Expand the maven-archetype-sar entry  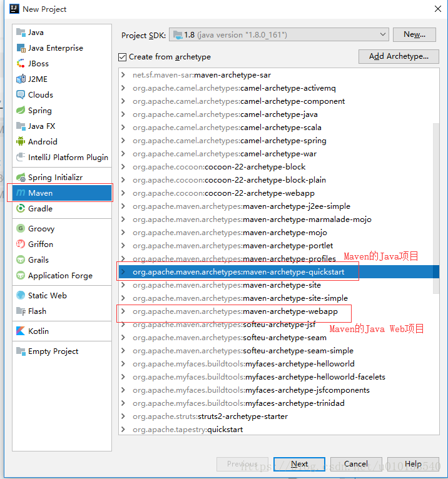pyautogui.click(x=123, y=75)
